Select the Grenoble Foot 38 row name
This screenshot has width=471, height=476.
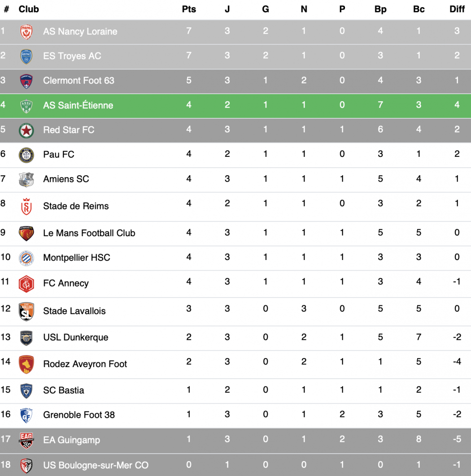coord(78,415)
